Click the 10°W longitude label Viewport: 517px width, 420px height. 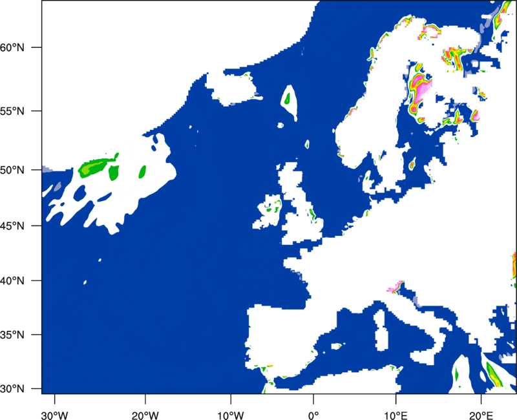231,415
